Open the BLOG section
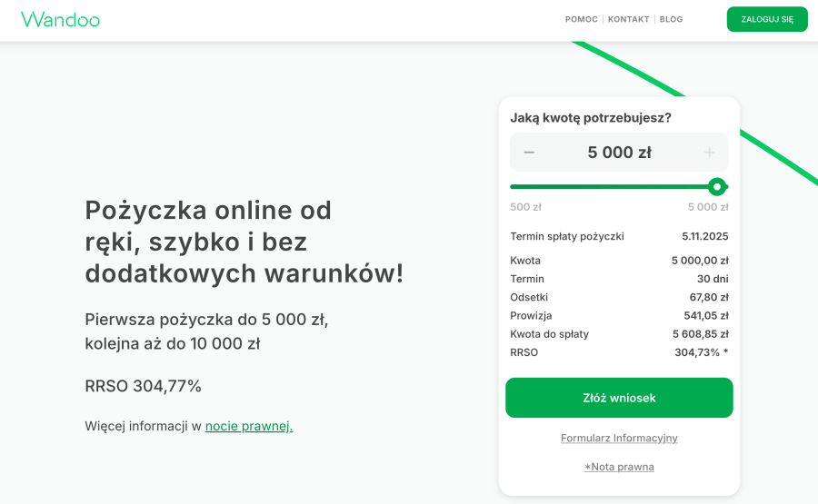Image resolution: width=818 pixels, height=504 pixels. [671, 19]
